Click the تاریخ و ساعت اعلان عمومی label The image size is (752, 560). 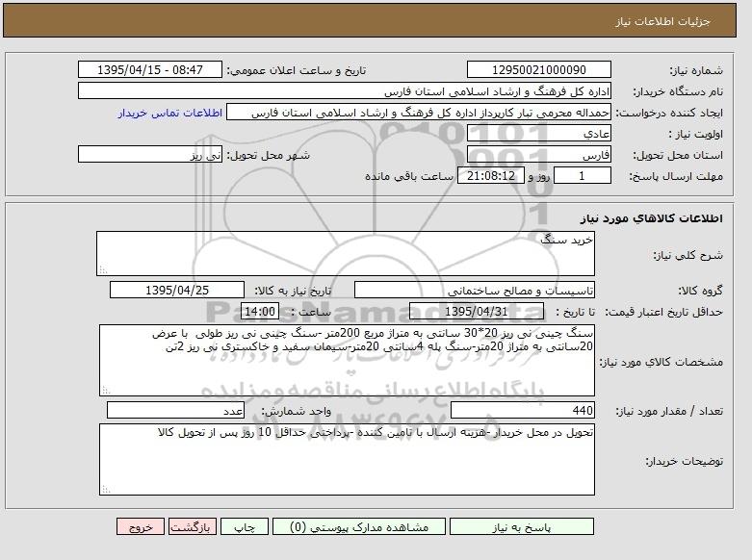pos(297,70)
